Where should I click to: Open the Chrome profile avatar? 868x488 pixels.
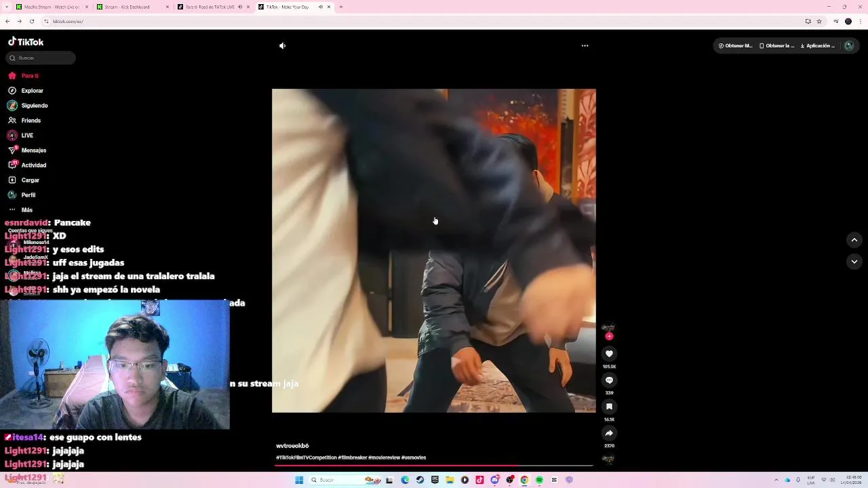pos(848,21)
